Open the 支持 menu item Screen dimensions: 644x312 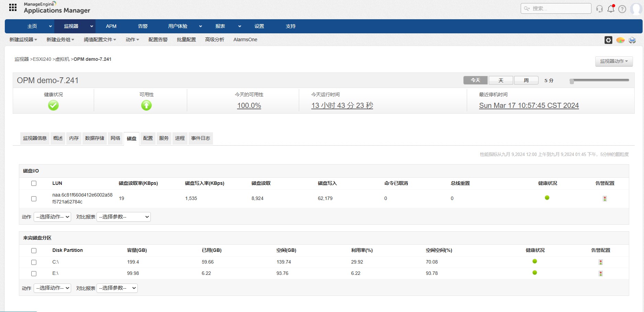coord(291,26)
